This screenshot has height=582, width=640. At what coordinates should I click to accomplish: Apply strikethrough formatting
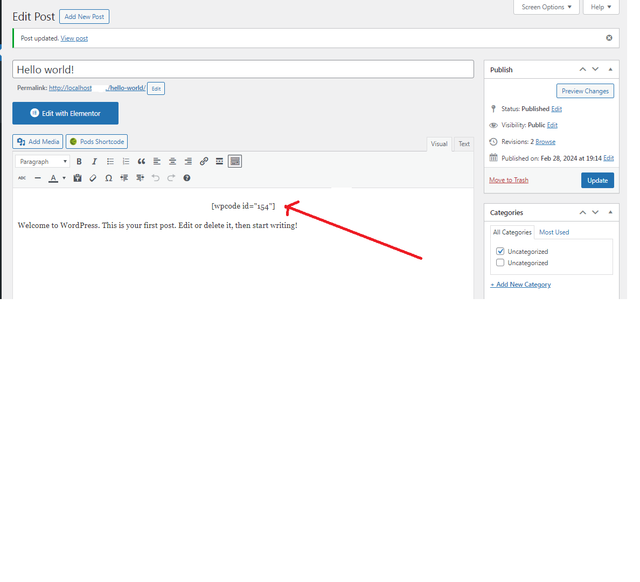pos(22,178)
